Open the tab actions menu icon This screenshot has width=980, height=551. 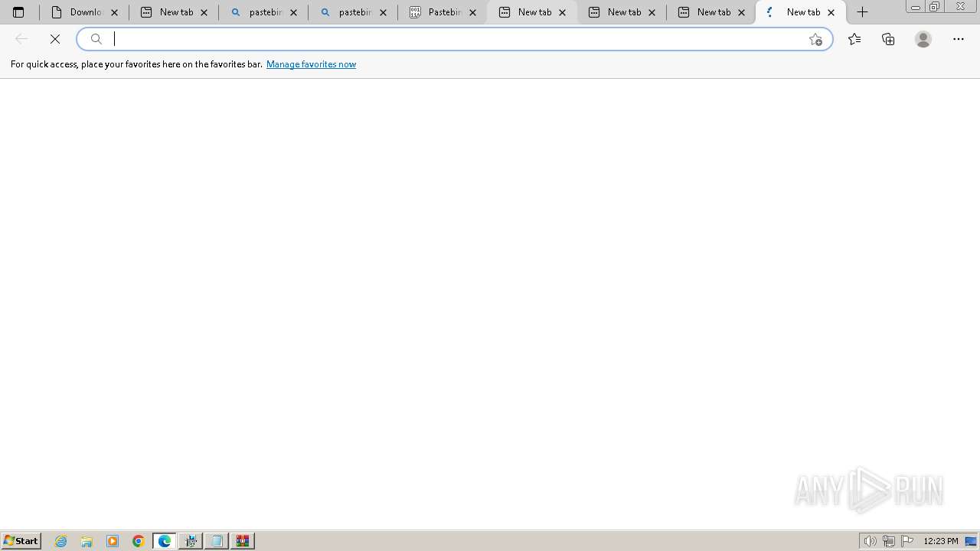[18, 12]
